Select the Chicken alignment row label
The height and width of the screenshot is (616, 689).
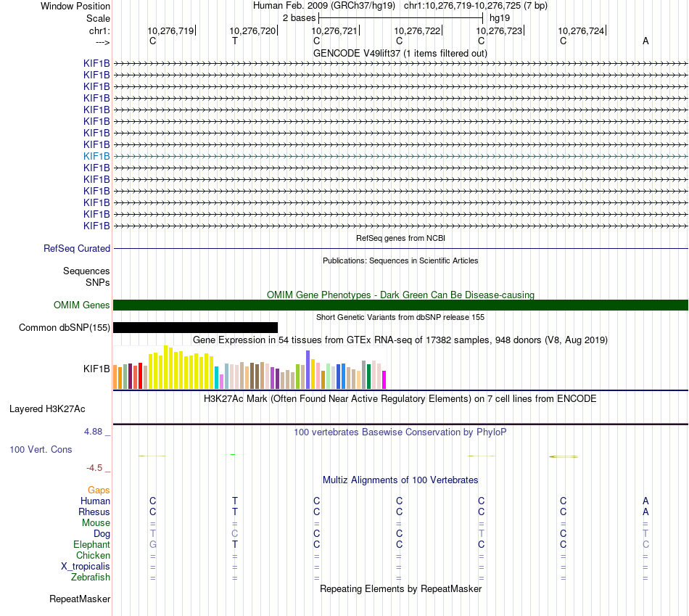click(93, 556)
